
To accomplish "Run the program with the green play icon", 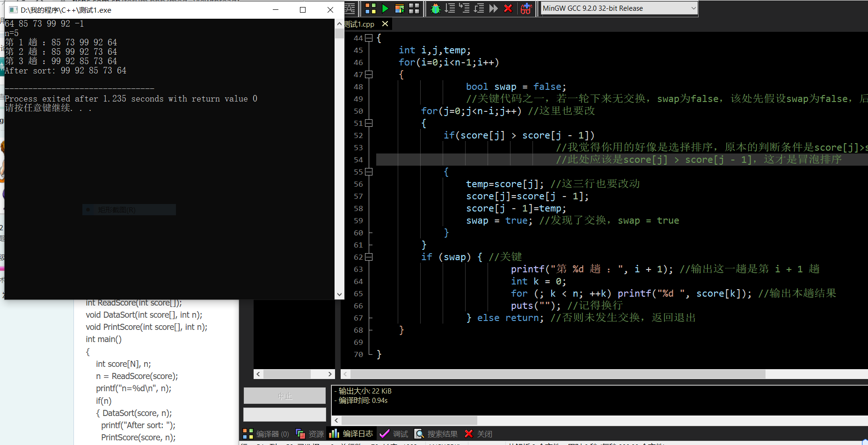I will tap(385, 8).
